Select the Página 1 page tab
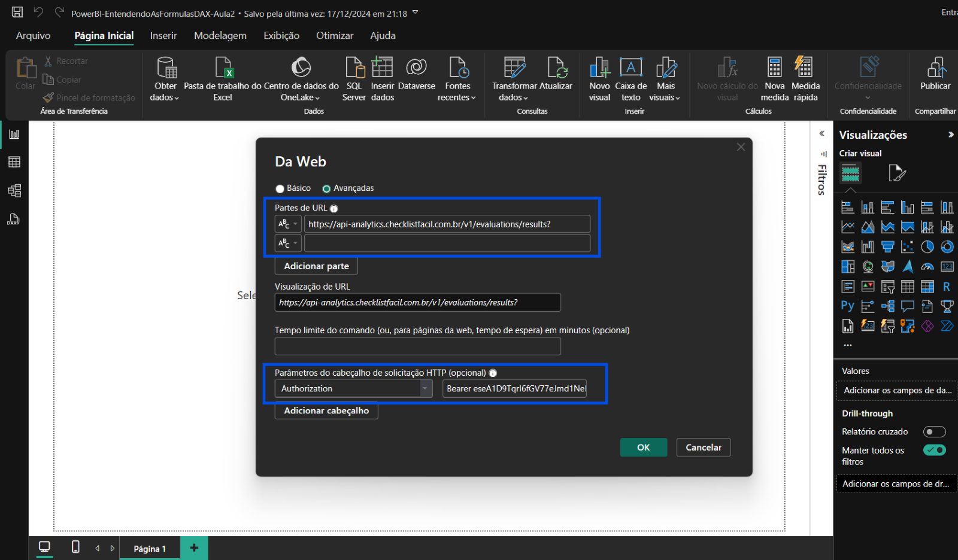This screenshot has width=958, height=560. point(150,549)
